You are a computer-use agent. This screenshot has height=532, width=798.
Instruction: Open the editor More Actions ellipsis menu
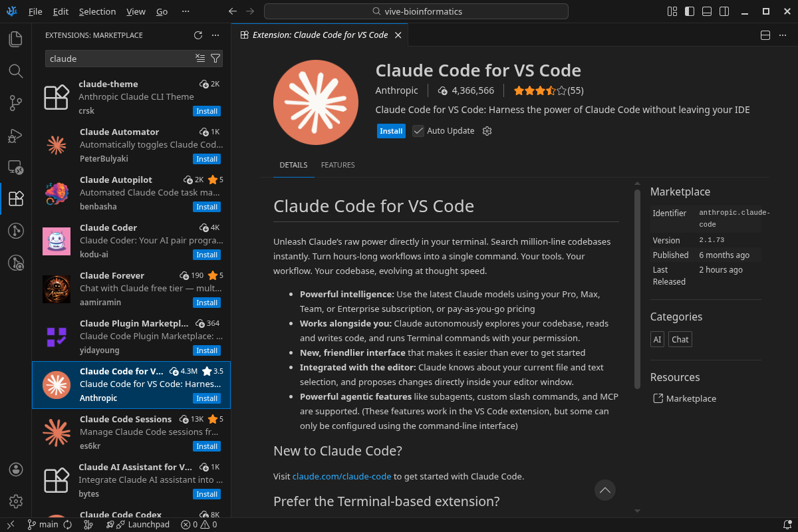[782, 35]
